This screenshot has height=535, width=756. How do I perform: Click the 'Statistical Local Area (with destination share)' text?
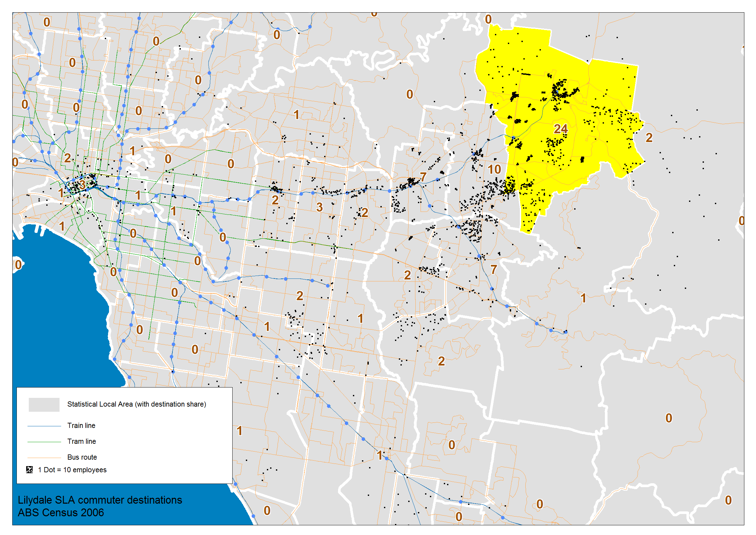[x=137, y=404]
